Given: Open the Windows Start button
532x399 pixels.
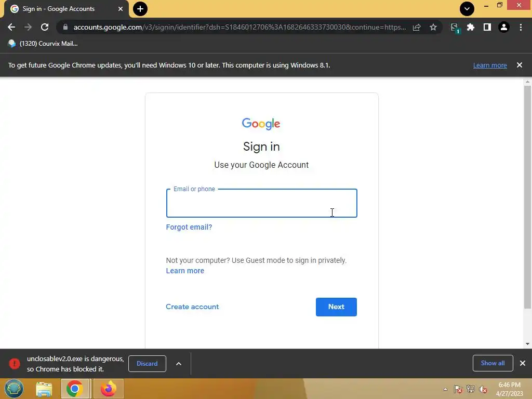Looking at the screenshot, I should 14,389.
